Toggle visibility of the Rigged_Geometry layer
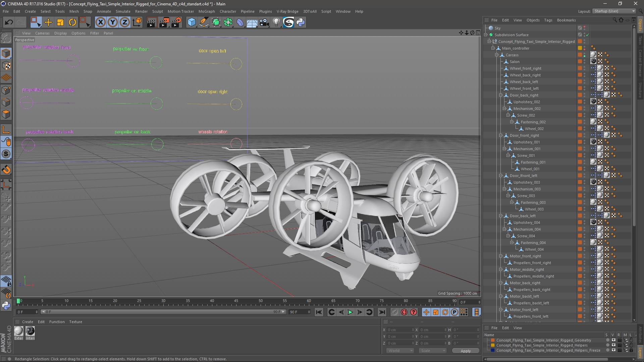This screenshot has height=362, width=644. click(613, 340)
